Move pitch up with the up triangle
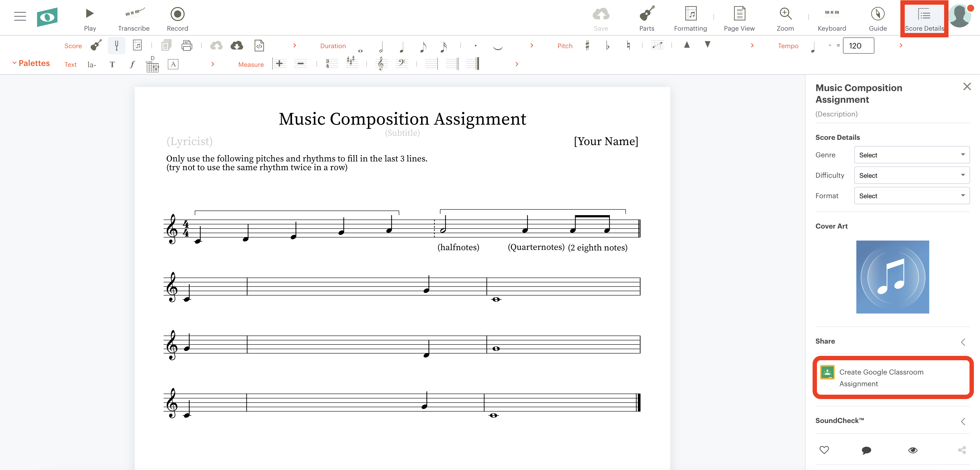Viewport: 980px width, 470px height. click(687, 45)
